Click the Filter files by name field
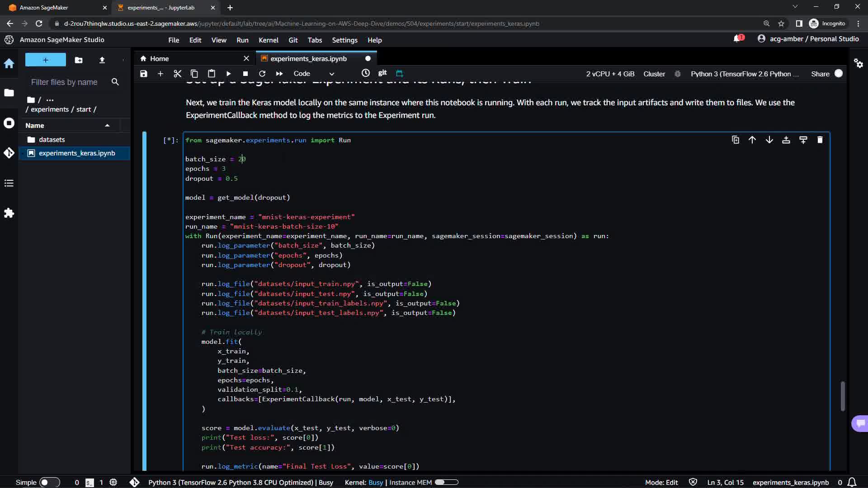Screen dimensions: 868x488 coord(64,82)
